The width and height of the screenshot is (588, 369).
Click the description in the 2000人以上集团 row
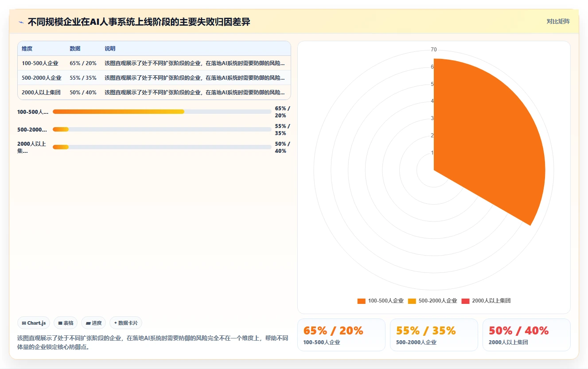click(x=195, y=93)
